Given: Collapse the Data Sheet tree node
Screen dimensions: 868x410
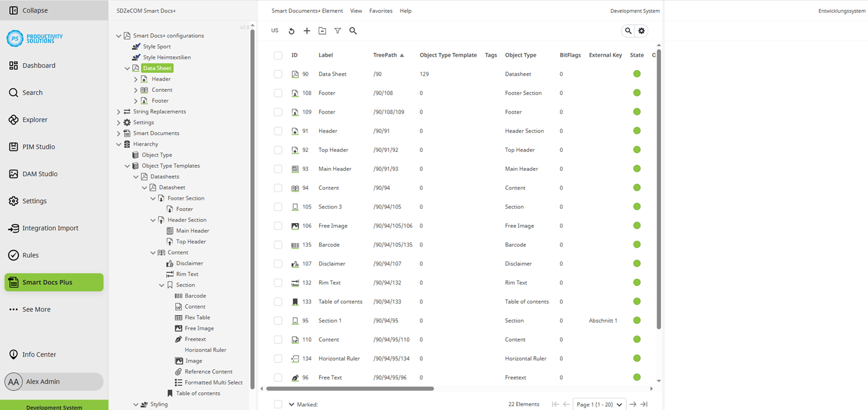Looking at the screenshot, I should (x=127, y=68).
